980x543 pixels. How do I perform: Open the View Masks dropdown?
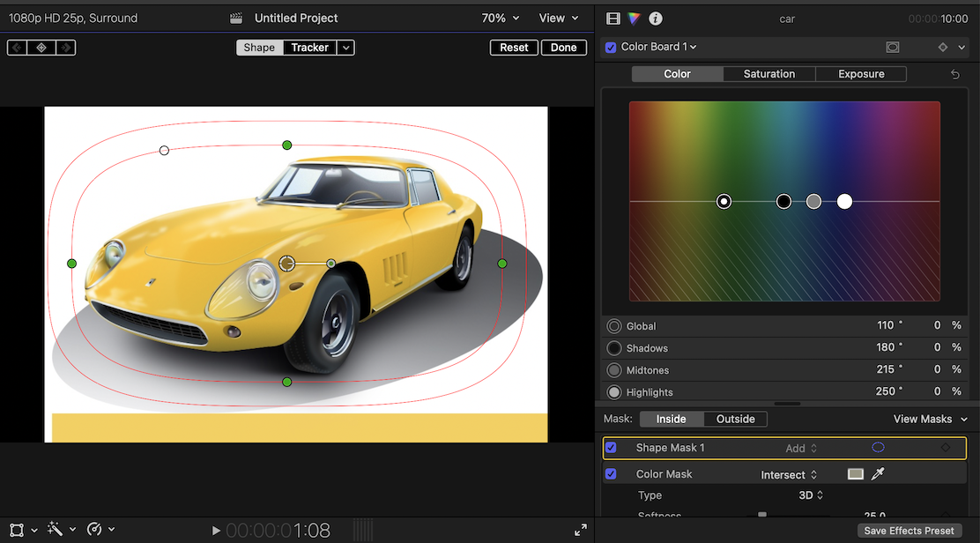pos(931,420)
